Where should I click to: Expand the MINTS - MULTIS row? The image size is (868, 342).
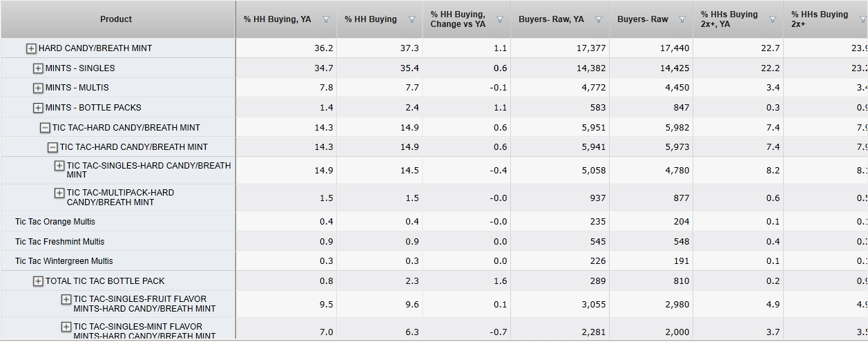tap(38, 88)
